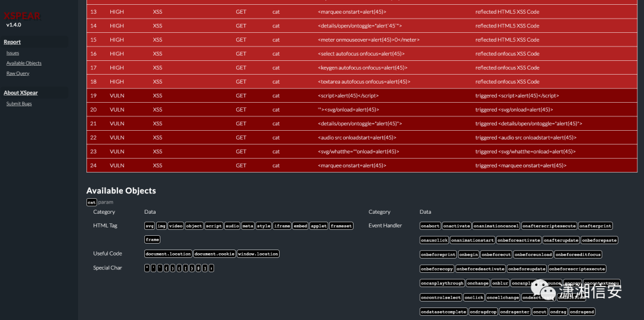This screenshot has height=320, width=644.
Task: Click the <keygen autofocus onfocus=alert(45)> payload
Action: pos(363,67)
